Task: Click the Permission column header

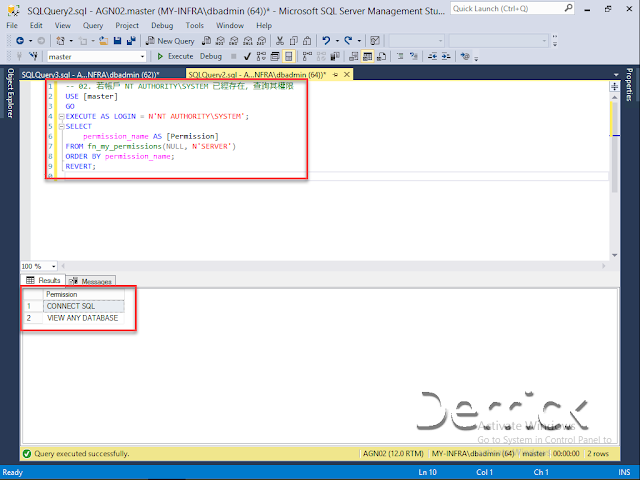Action: pos(84,294)
